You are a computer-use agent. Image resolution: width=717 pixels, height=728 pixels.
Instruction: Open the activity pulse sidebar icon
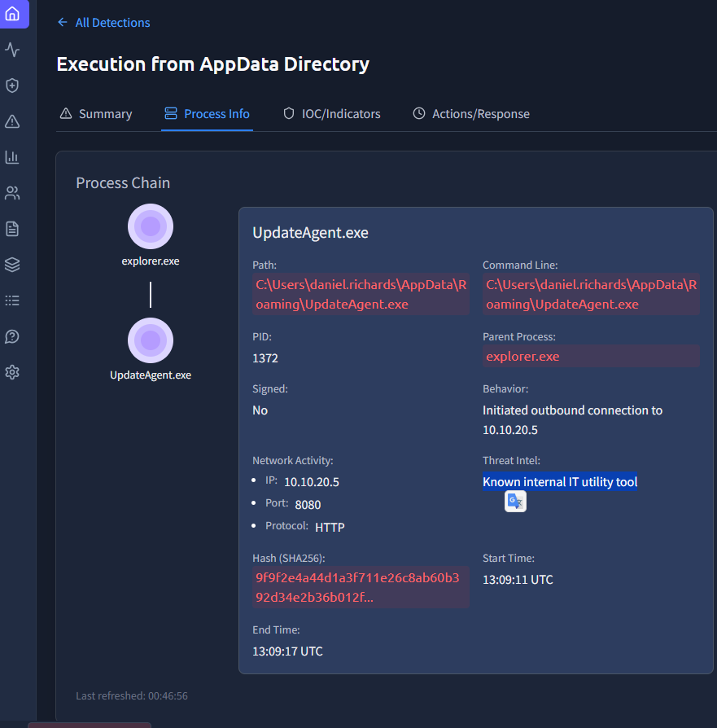click(12, 50)
